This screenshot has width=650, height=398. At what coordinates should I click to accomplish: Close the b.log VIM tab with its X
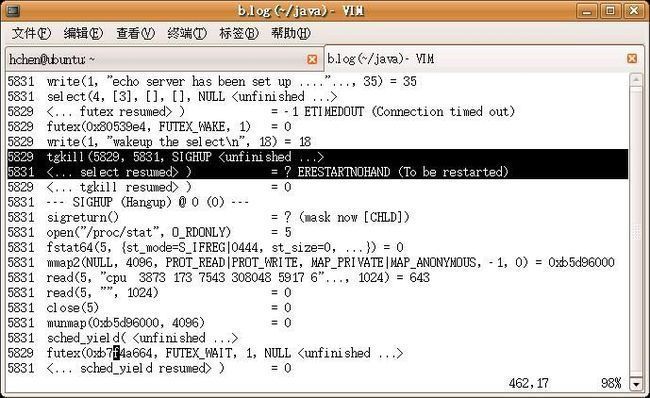point(632,58)
